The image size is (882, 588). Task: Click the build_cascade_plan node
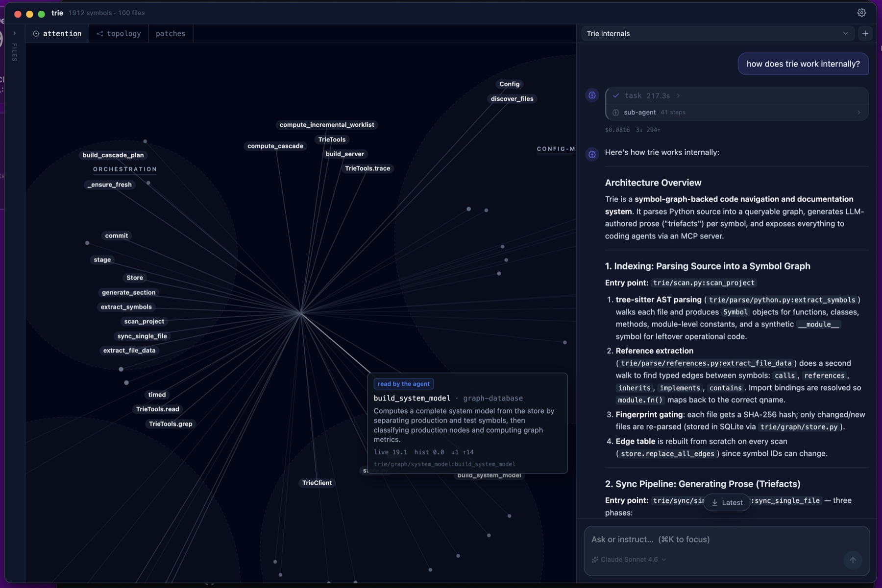click(x=113, y=155)
